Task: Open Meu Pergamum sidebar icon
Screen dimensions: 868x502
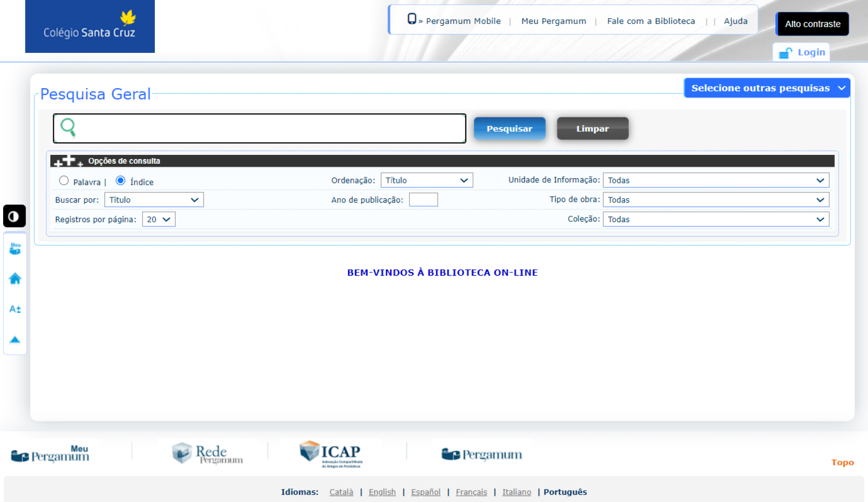Action: pyautogui.click(x=15, y=249)
